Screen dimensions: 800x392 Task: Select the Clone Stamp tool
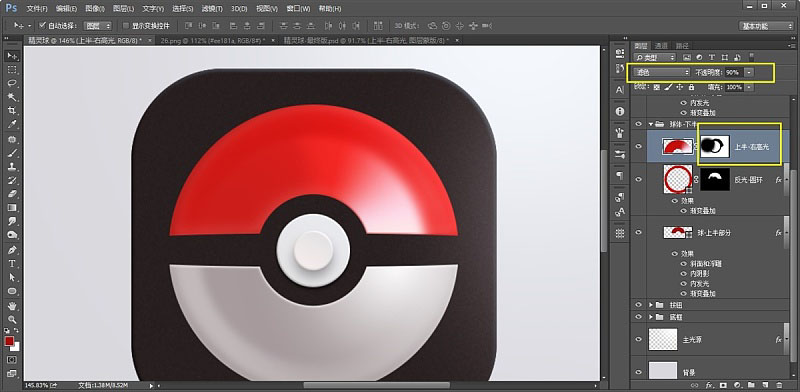12,166
